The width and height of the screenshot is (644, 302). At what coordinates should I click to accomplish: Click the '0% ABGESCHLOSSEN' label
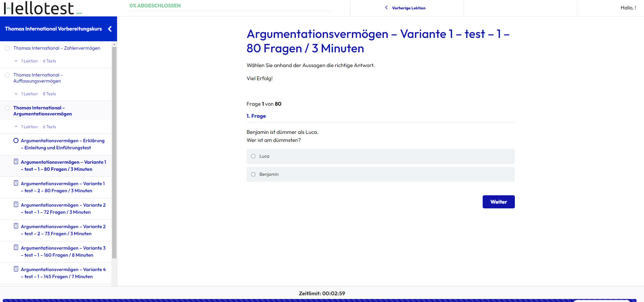(155, 6)
